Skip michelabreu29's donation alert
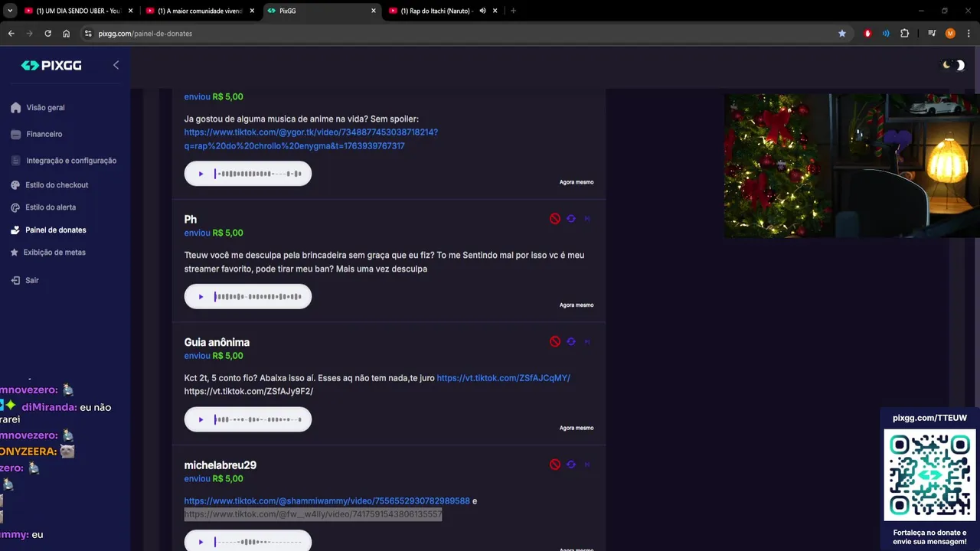The width and height of the screenshot is (980, 551). 587,465
